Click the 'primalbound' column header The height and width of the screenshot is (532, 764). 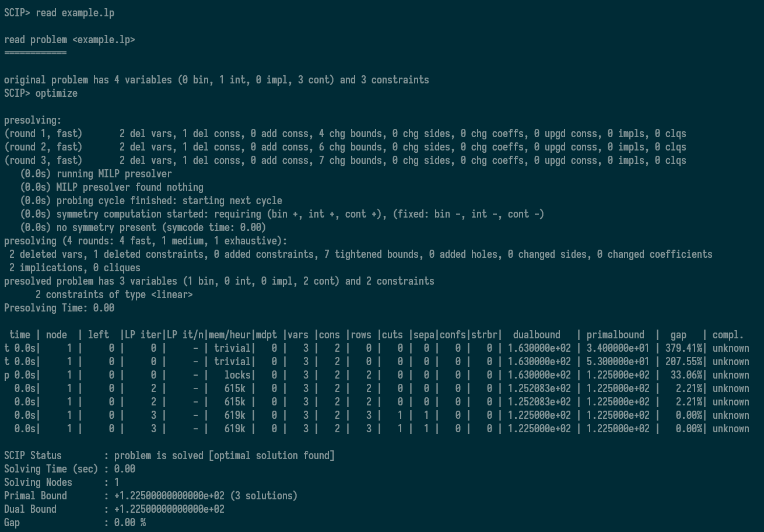click(615, 335)
